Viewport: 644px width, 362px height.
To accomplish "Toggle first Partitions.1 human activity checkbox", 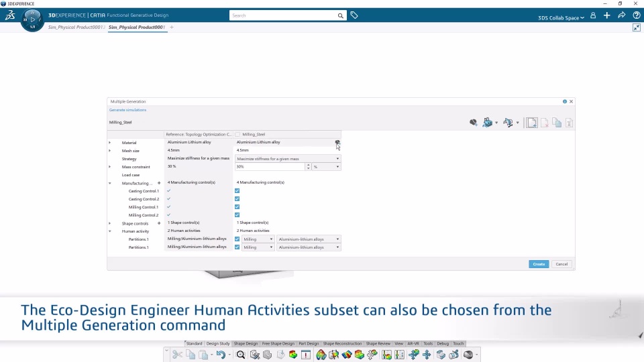I will [237, 239].
